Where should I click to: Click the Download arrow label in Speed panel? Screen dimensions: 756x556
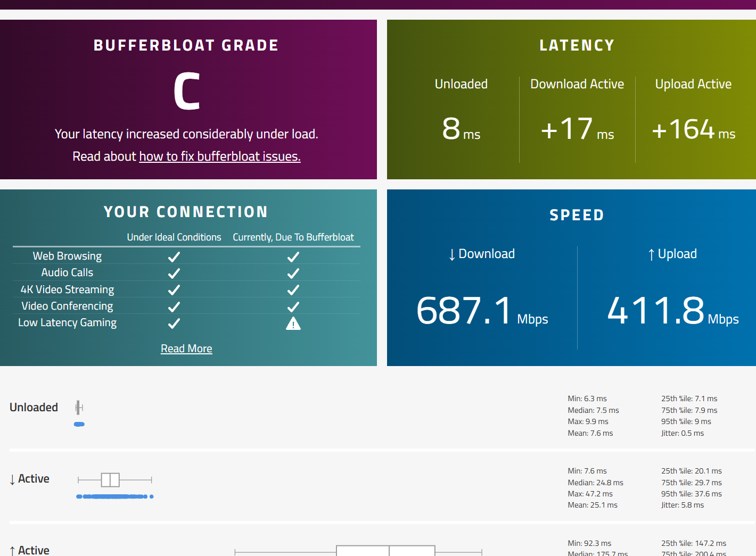point(482,254)
